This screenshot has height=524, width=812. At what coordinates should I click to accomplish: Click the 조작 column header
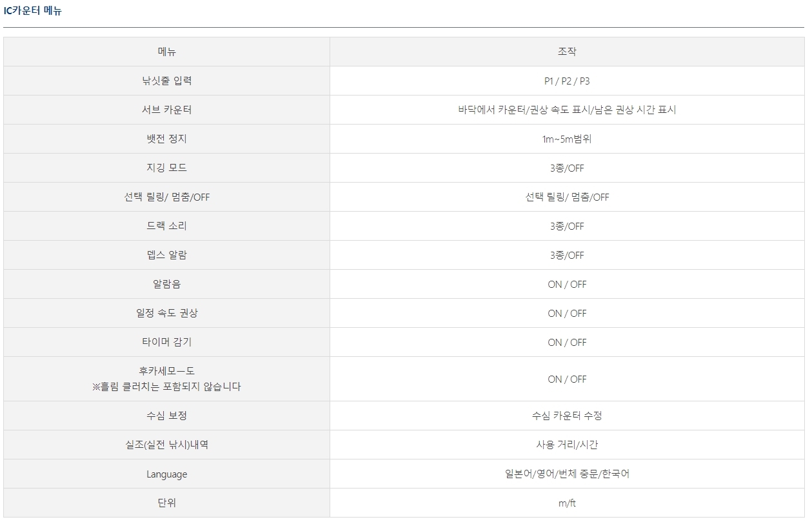pyautogui.click(x=566, y=52)
